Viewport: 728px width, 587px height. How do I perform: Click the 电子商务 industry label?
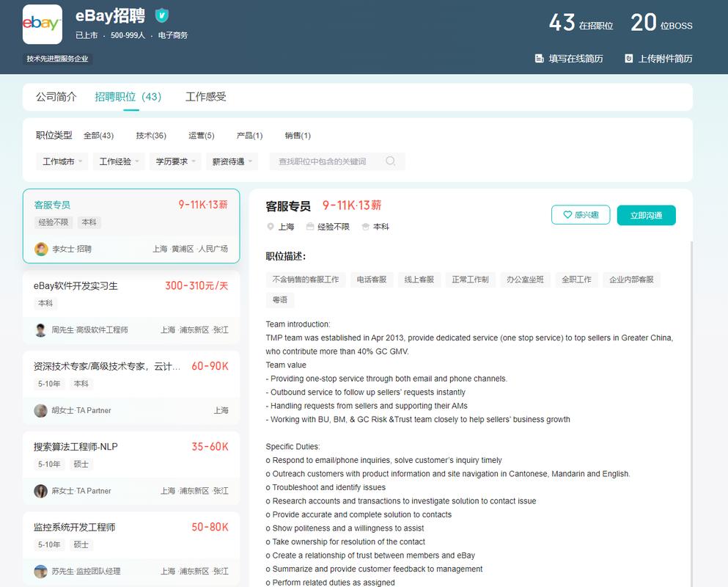(173, 35)
